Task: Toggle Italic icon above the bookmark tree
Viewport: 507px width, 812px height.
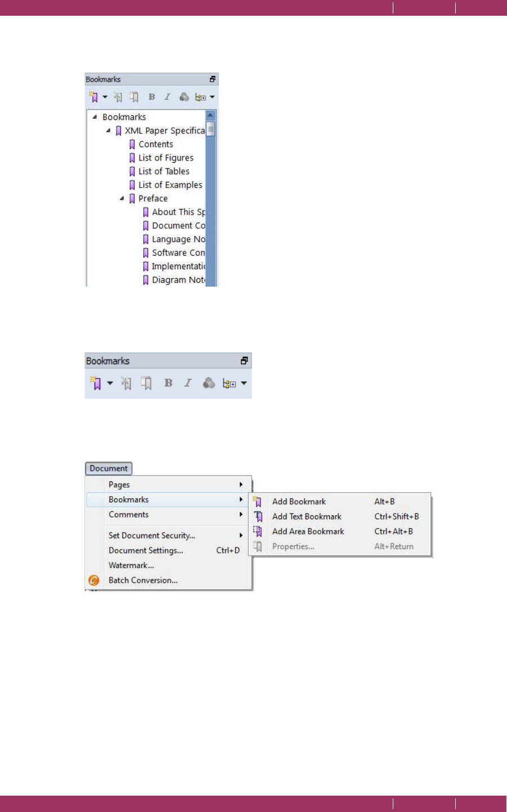Action: [x=167, y=97]
